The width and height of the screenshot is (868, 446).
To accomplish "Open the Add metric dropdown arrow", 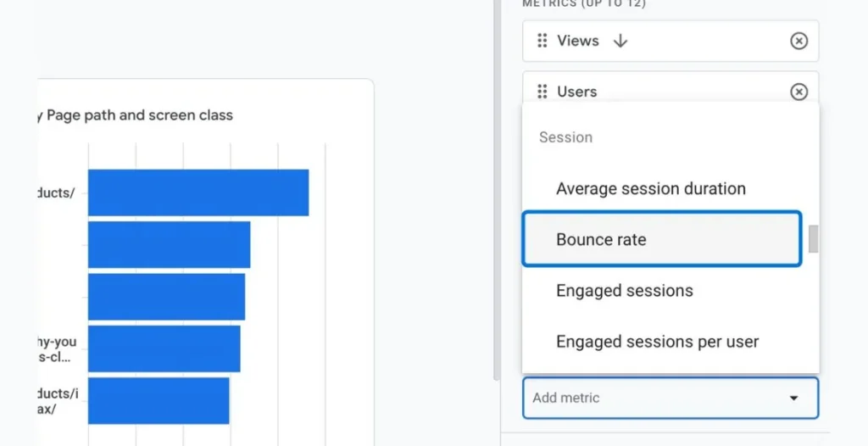I will 793,398.
